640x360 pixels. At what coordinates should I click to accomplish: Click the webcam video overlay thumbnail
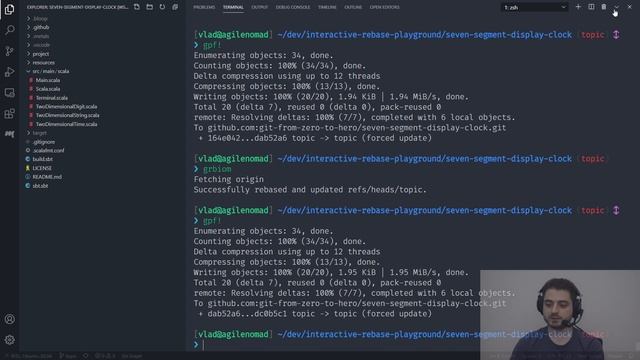coord(560,315)
